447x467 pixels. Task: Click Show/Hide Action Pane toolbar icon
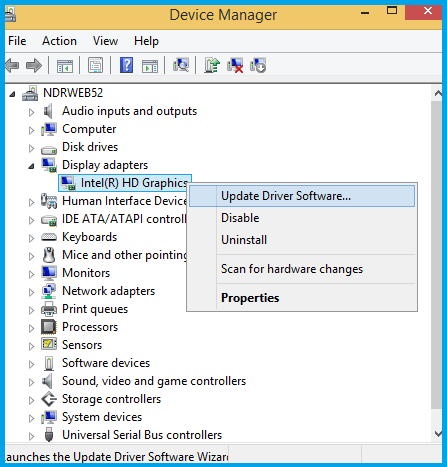pos(150,66)
